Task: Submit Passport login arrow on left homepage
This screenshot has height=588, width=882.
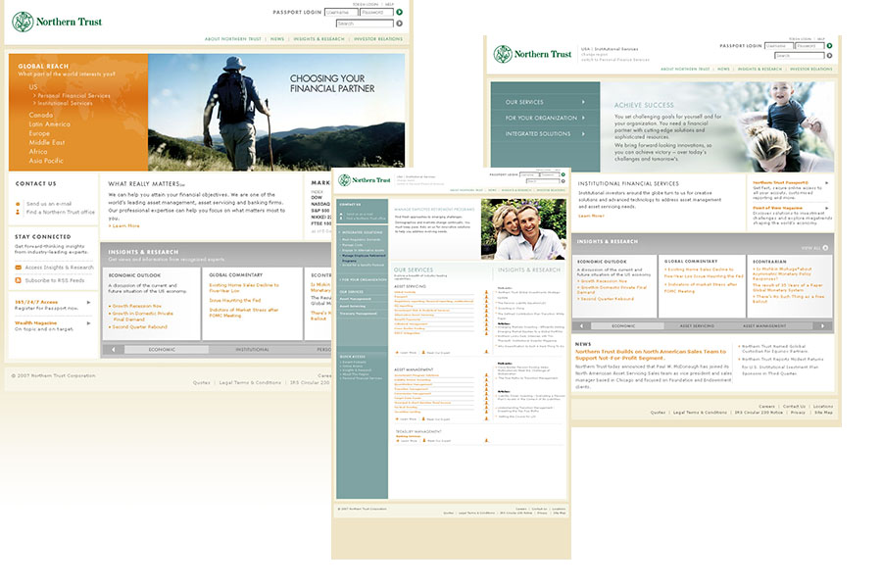Action: point(400,12)
